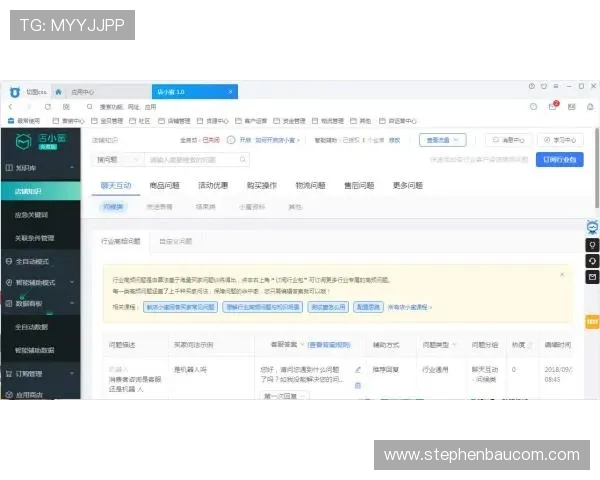Switch to the 行业高频问题 tab
Image resolution: width=600 pixels, height=480 pixels.
121,241
